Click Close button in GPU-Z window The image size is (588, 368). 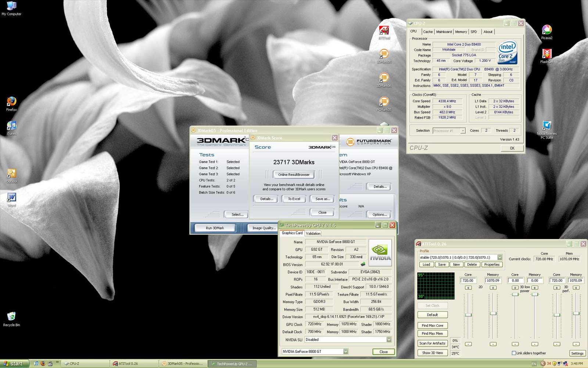(x=383, y=351)
